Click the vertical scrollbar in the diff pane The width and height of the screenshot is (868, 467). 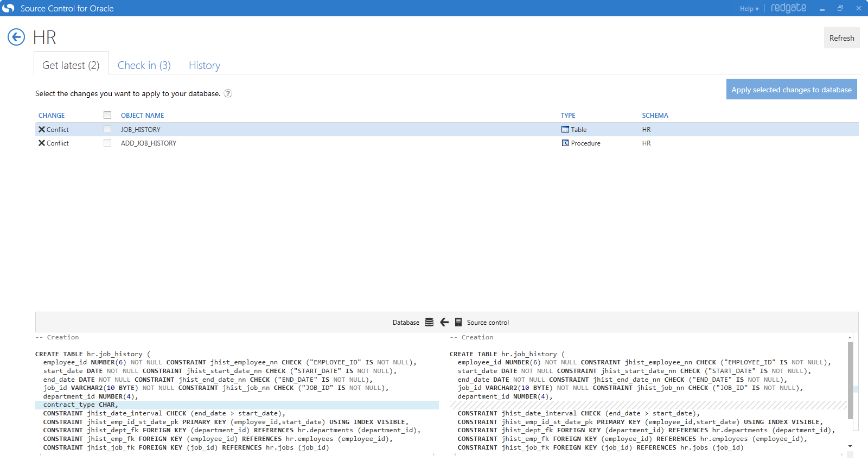[850, 380]
